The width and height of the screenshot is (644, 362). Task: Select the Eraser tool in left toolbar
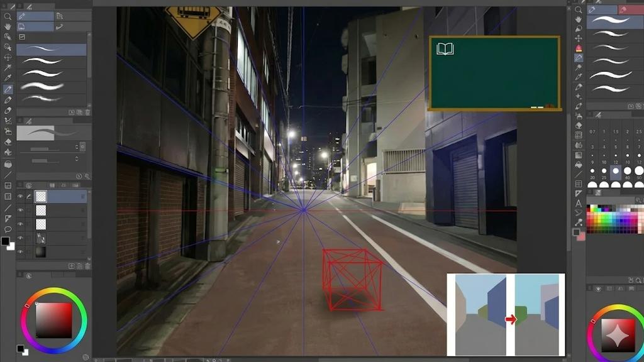click(x=8, y=142)
